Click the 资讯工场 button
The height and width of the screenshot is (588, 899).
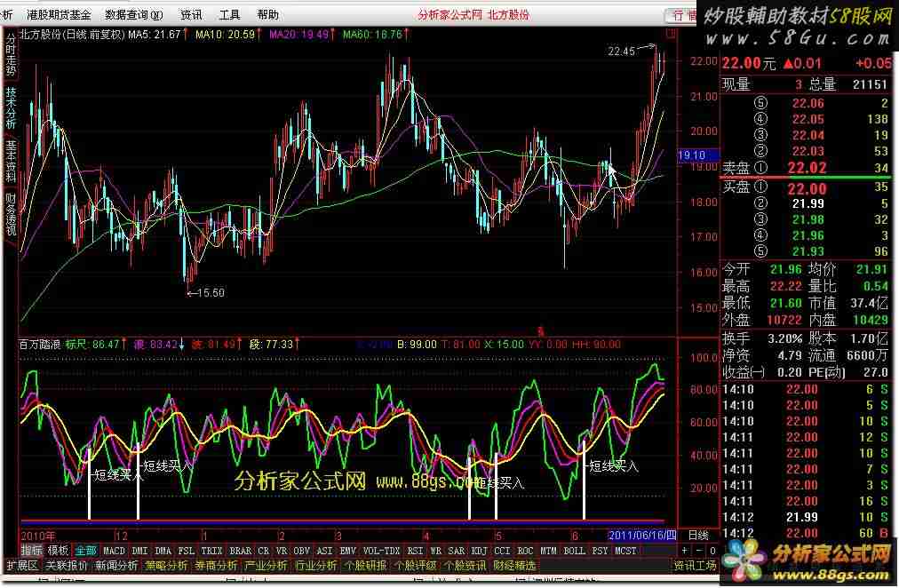coord(696,566)
